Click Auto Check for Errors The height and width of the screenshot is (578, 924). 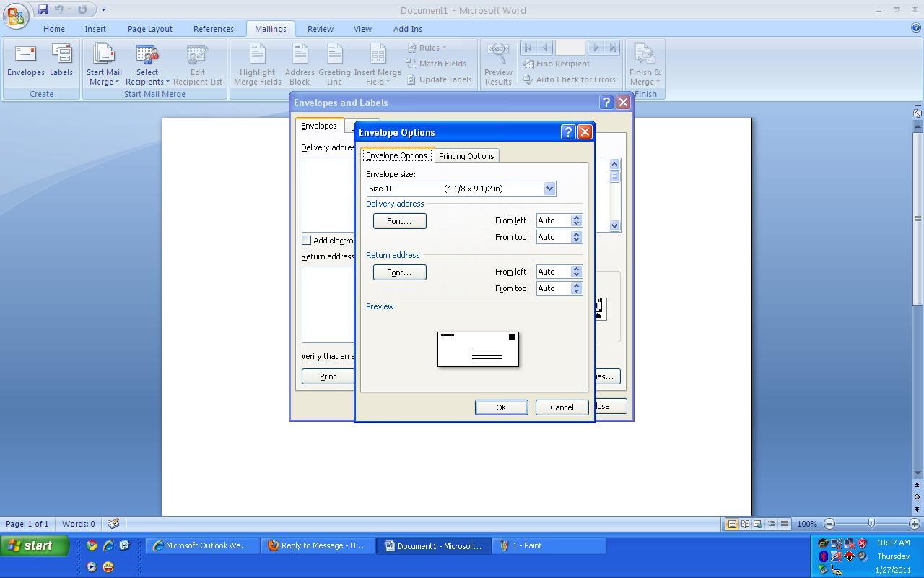[569, 79]
